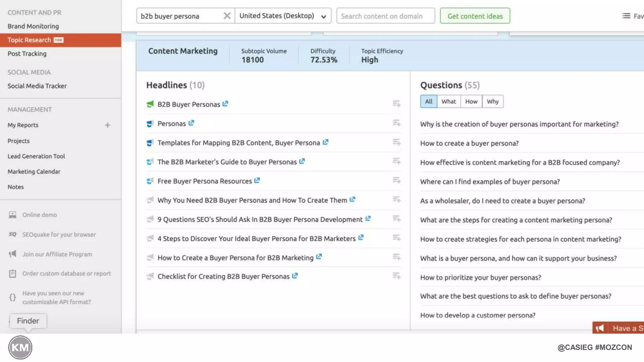Viewport: 644px width, 362px height.
Task: Open SEOquake for your browser link
Action: [x=59, y=234]
